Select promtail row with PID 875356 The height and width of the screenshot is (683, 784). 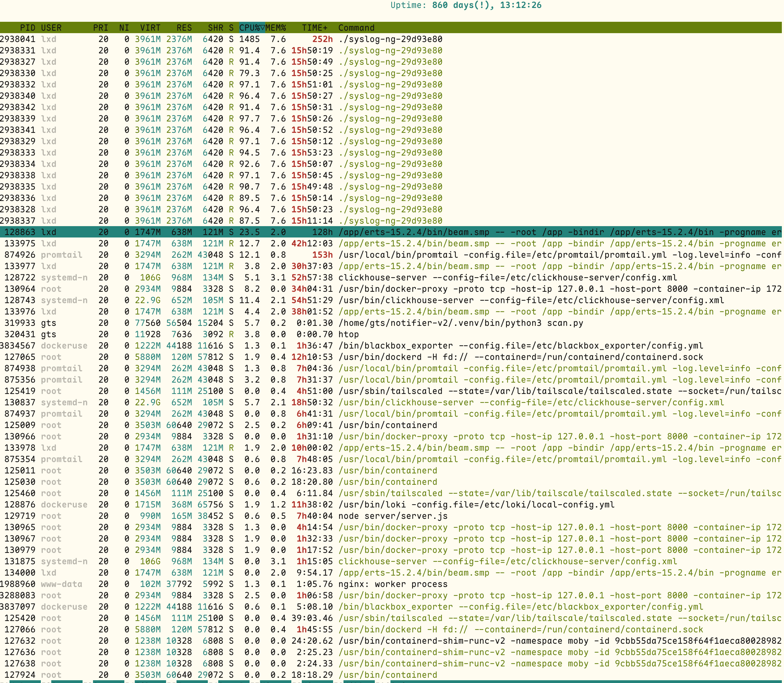(391, 380)
